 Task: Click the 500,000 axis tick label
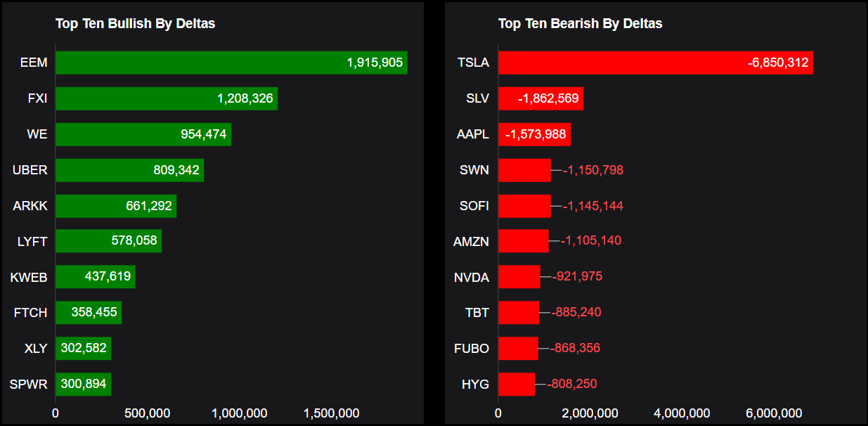[148, 413]
